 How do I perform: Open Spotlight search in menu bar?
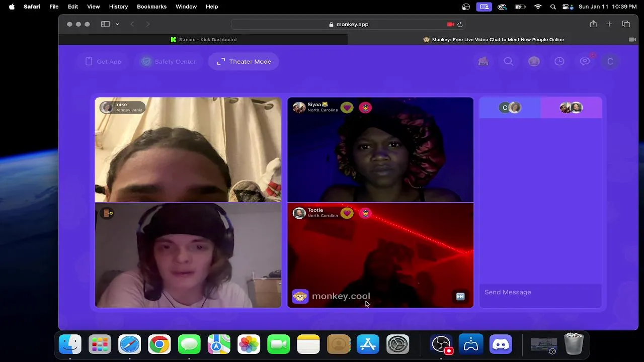pos(553,7)
